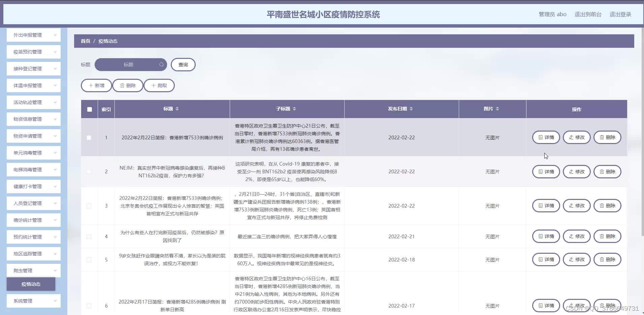Click the 新增 add button

pos(96,85)
